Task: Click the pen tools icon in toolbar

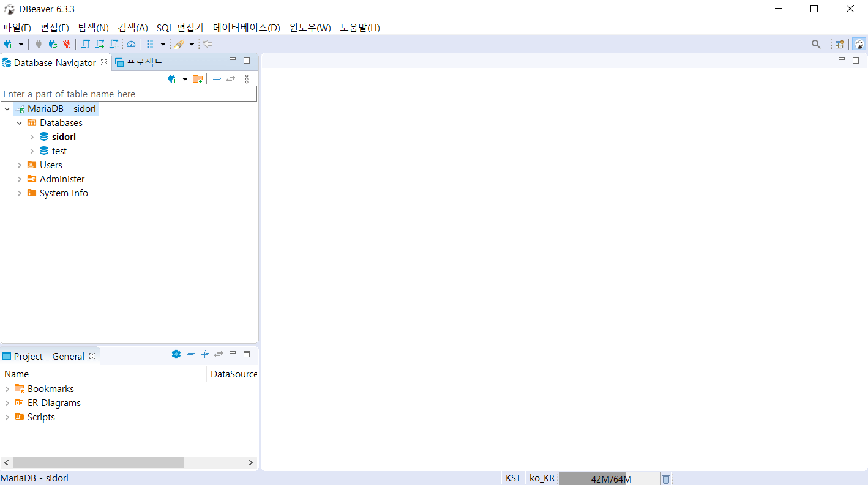Action: click(x=179, y=44)
